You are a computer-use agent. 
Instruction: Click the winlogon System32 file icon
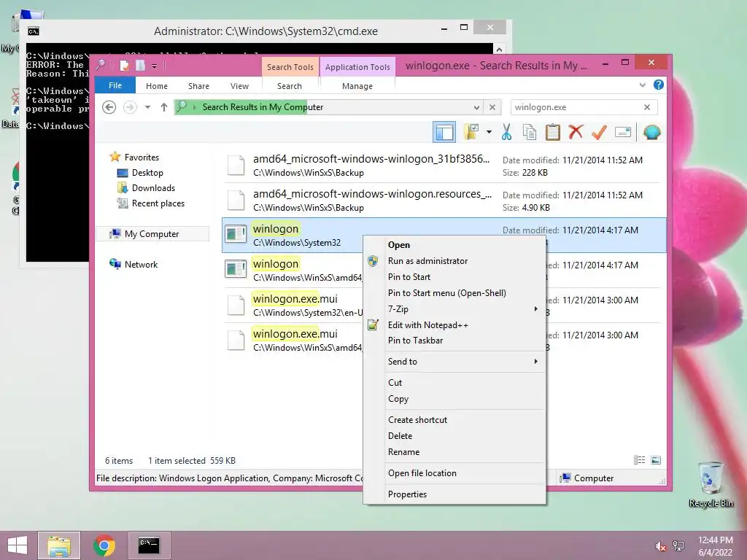[x=236, y=234]
